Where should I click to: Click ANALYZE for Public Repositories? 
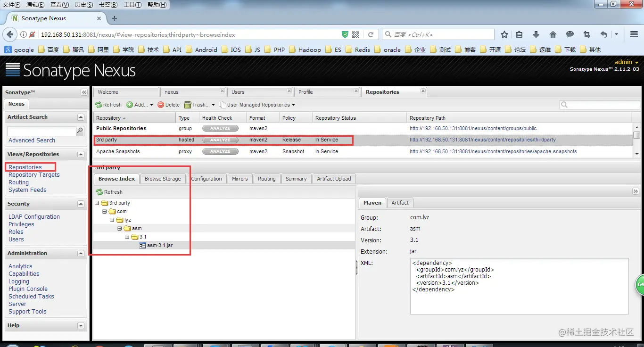pos(220,128)
